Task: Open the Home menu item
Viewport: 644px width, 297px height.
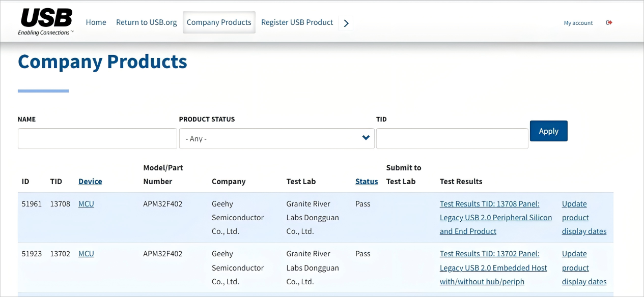Action: point(96,22)
